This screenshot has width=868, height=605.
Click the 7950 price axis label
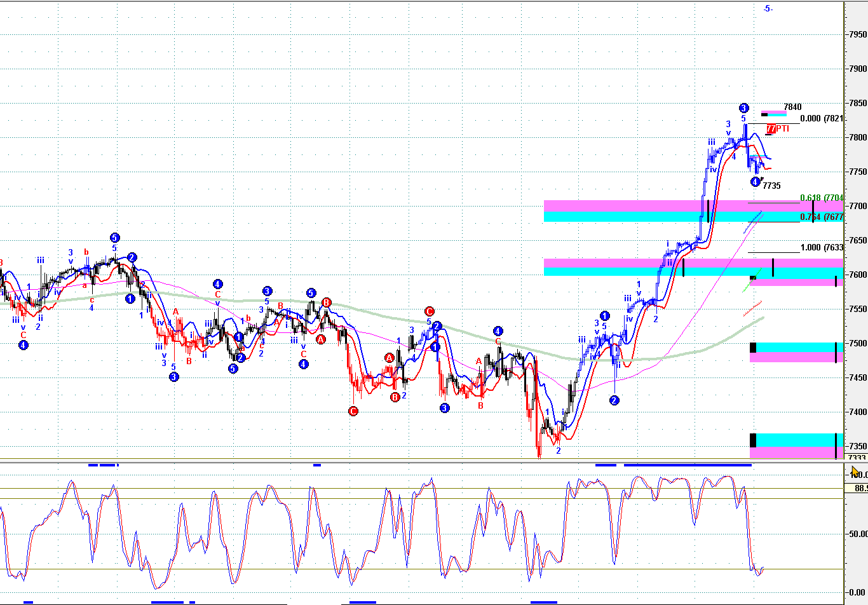[x=858, y=34]
